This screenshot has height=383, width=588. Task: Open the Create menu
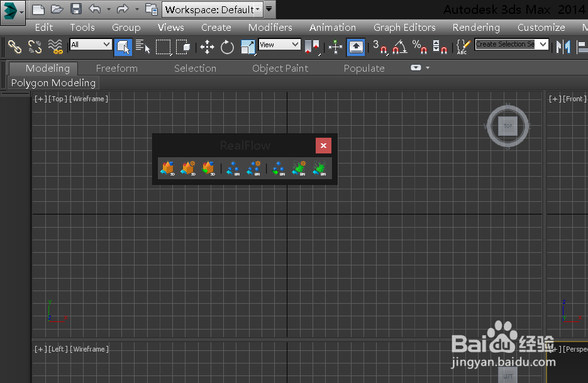(216, 28)
